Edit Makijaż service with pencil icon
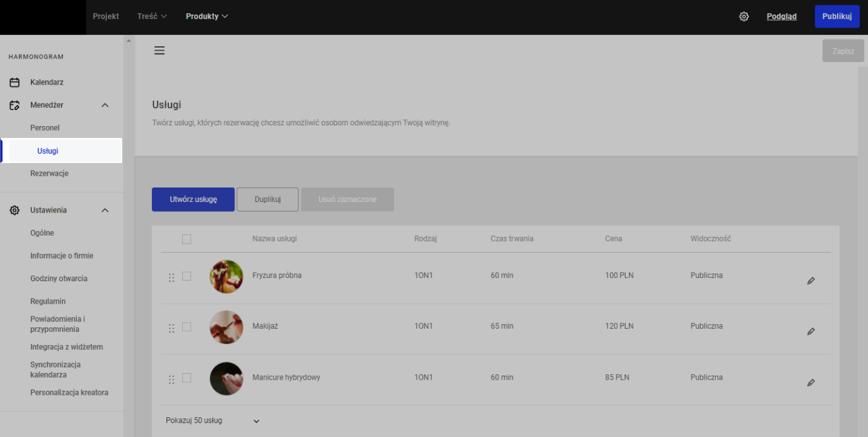This screenshot has height=437, width=868. 811,331
